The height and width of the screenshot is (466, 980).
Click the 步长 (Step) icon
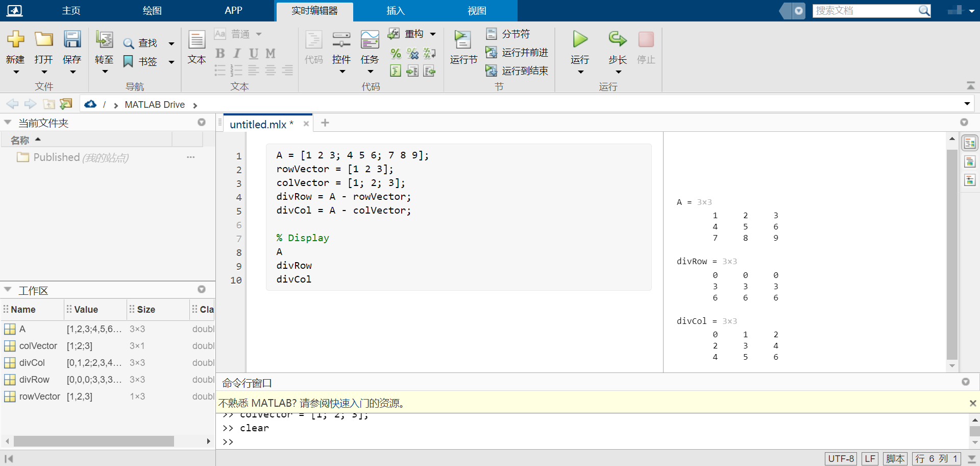tap(618, 39)
